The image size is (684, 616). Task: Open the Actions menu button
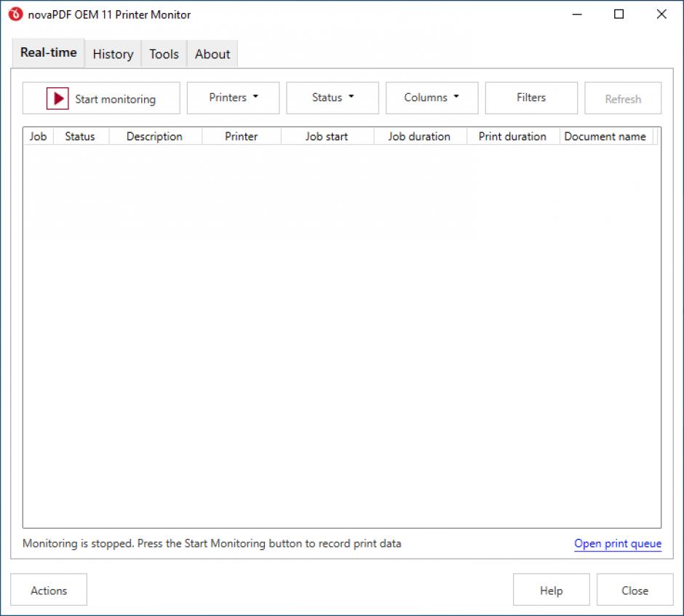[x=49, y=590]
